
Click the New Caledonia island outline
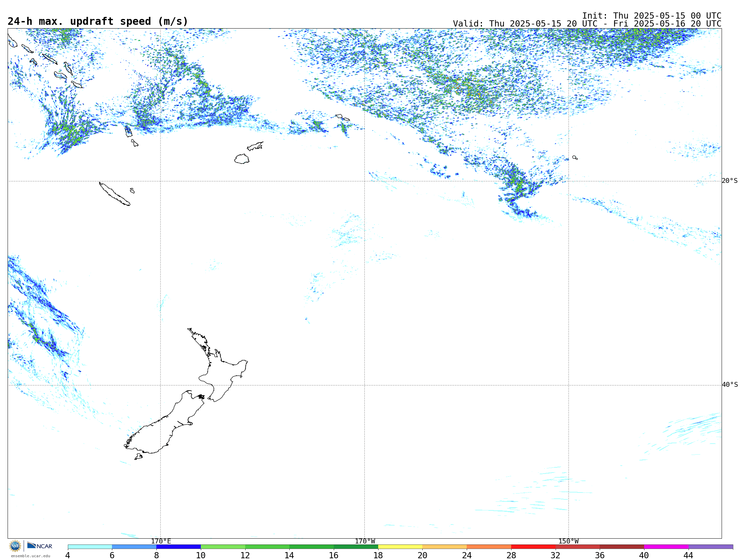(114, 194)
